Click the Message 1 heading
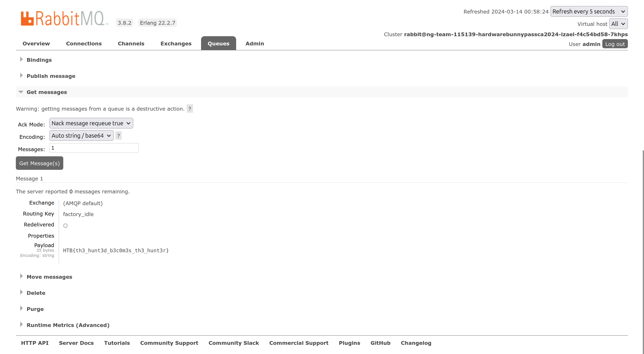 pos(29,179)
